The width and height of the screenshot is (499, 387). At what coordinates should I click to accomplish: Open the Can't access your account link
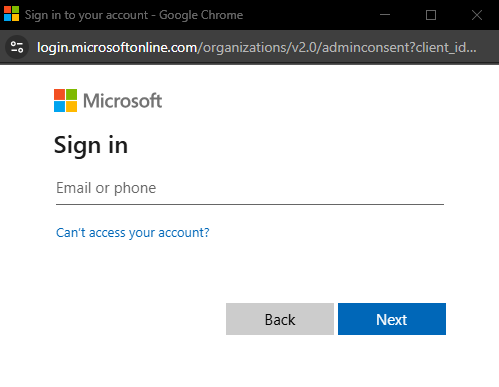coord(133,232)
